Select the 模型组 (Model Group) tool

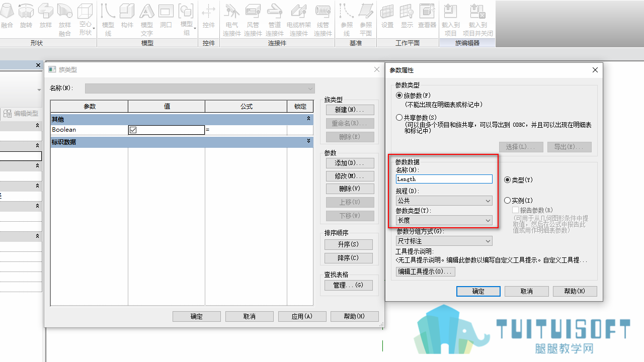(186, 20)
